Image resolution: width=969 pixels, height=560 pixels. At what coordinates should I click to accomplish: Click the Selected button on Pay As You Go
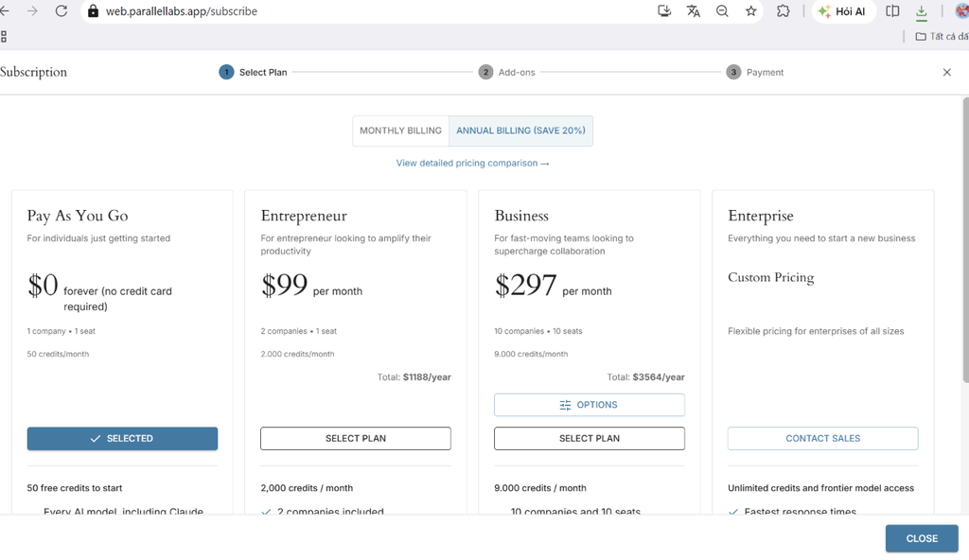point(122,438)
